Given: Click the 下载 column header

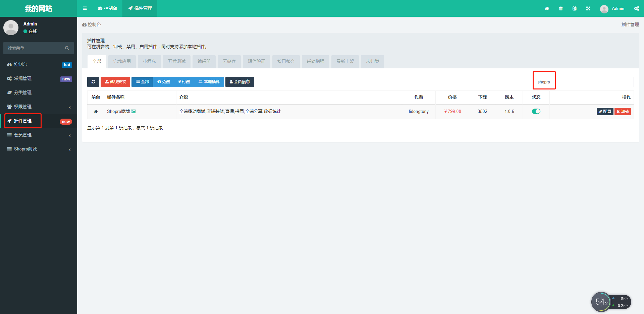Looking at the screenshot, I should point(482,97).
